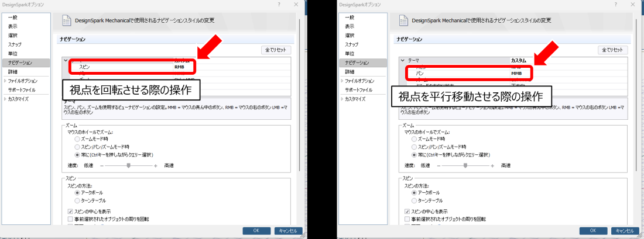Click the パン MMB row in right dialog
The height and width of the screenshot is (239, 644).
pyautogui.click(x=470, y=74)
